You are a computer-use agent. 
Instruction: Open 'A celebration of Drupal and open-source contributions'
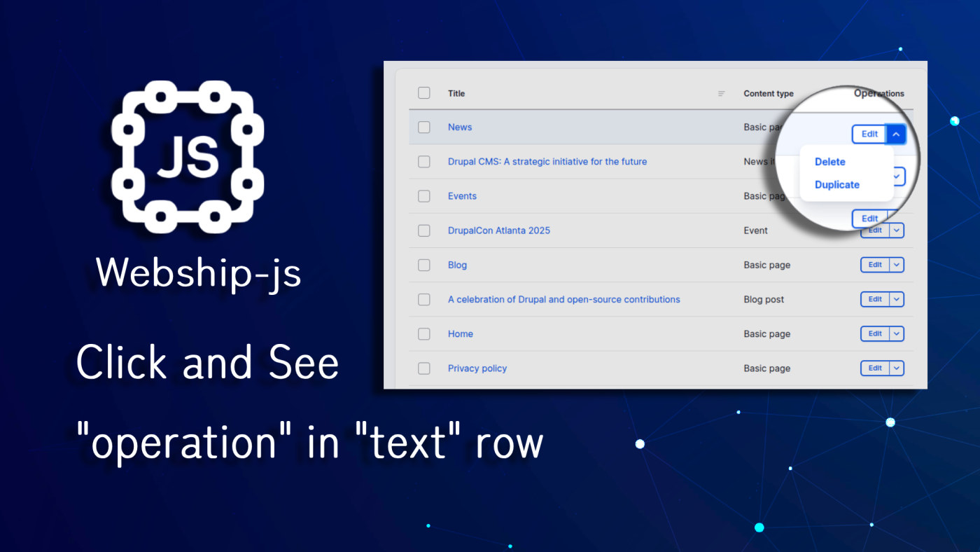pos(563,299)
